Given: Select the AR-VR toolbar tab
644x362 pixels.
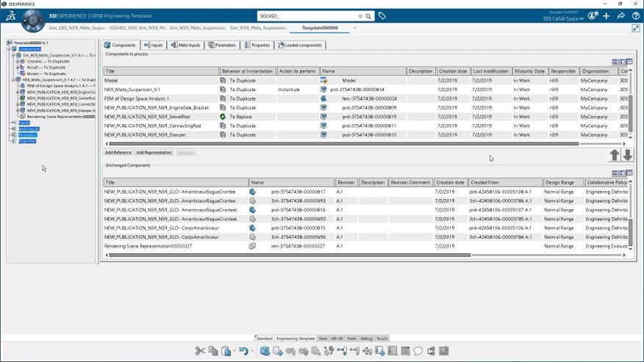Looking at the screenshot, I should pos(337,339).
